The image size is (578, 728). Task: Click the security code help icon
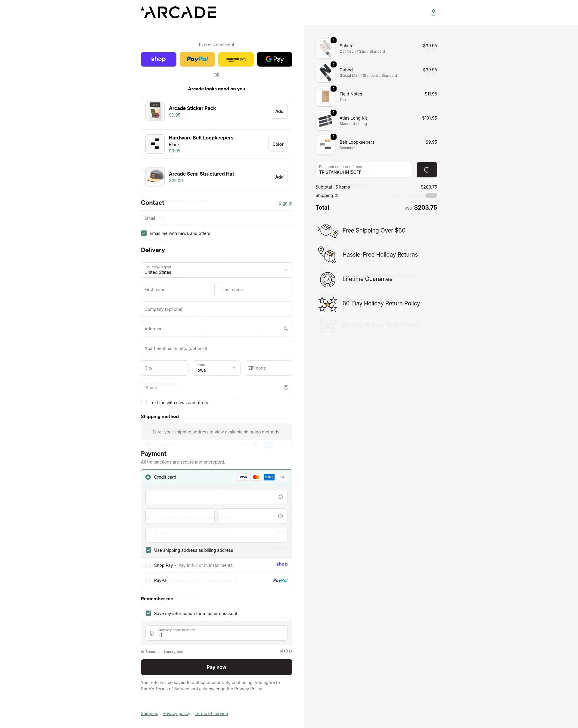click(x=280, y=516)
